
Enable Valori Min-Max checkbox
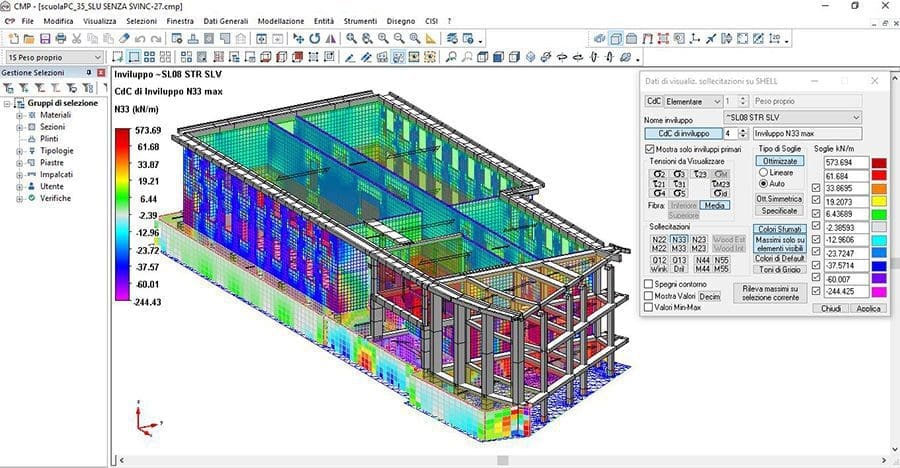pyautogui.click(x=649, y=307)
